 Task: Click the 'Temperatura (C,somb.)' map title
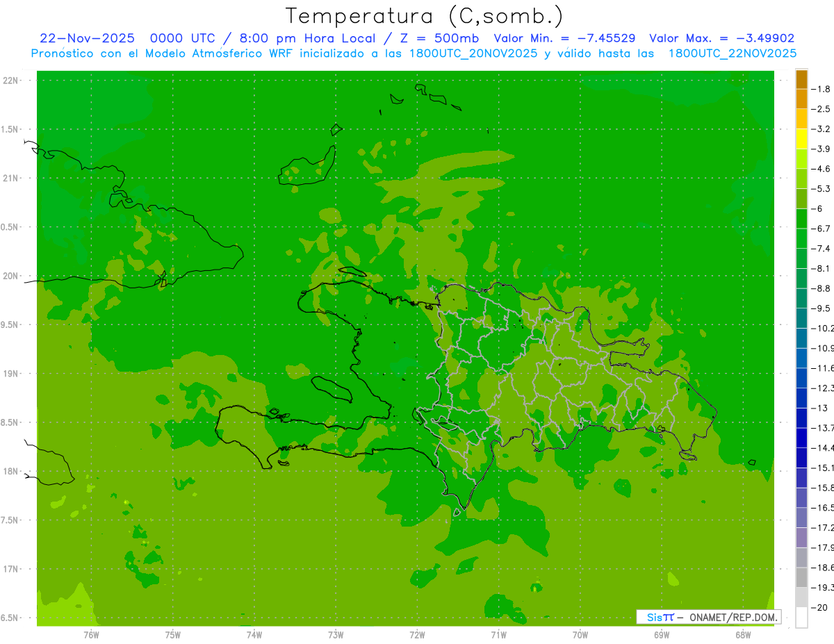point(425,17)
